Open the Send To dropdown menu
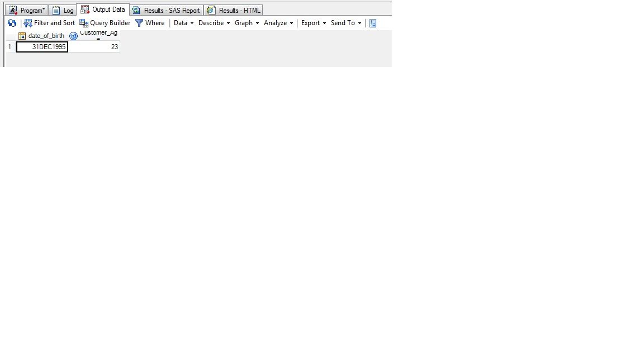Screen dimensions: 644x362 pos(344,23)
